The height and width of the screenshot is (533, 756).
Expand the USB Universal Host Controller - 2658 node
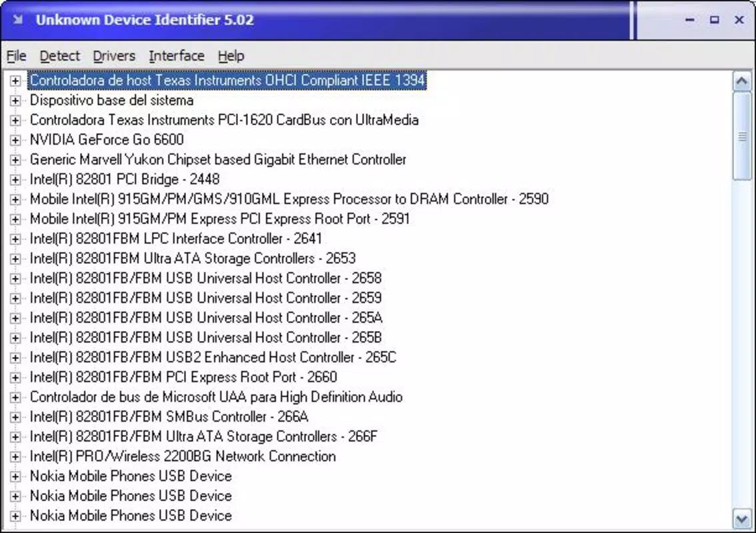[15, 278]
